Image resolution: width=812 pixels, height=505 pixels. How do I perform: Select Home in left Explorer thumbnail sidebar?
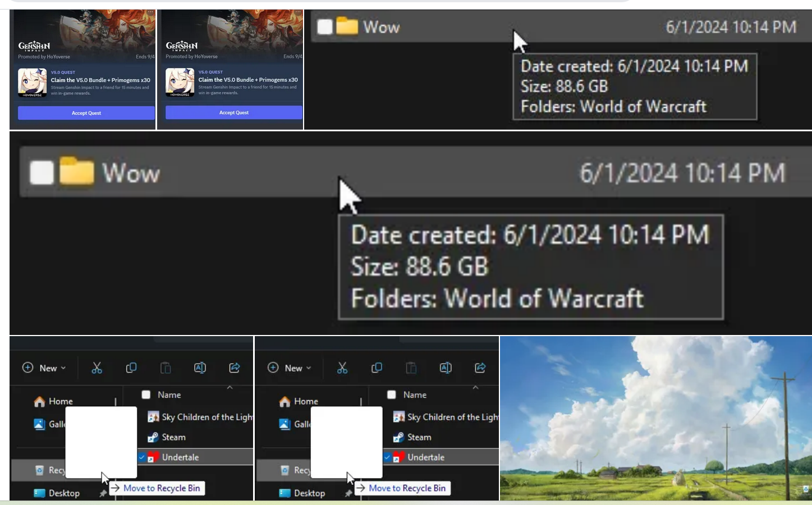(61, 401)
